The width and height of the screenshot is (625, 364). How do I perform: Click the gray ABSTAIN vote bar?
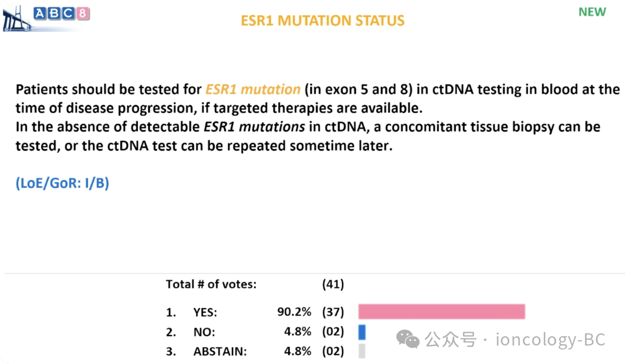click(362, 351)
